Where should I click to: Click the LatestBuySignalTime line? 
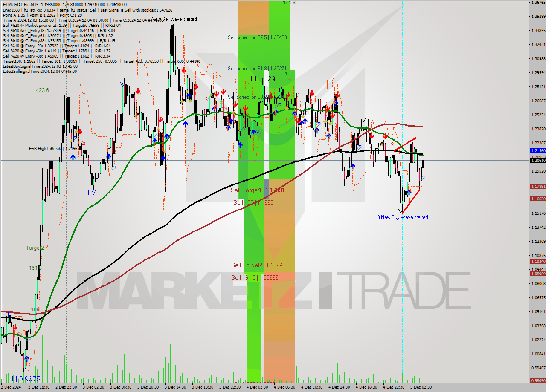[x=40, y=66]
